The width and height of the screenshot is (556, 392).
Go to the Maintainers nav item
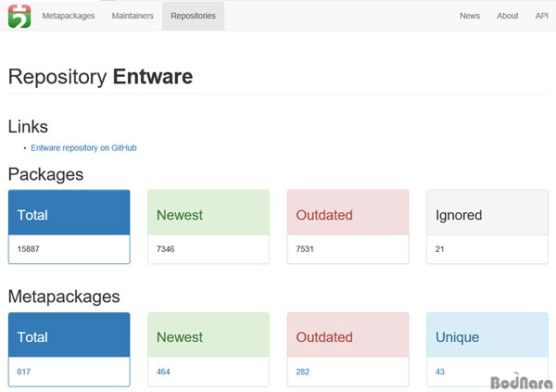[133, 16]
